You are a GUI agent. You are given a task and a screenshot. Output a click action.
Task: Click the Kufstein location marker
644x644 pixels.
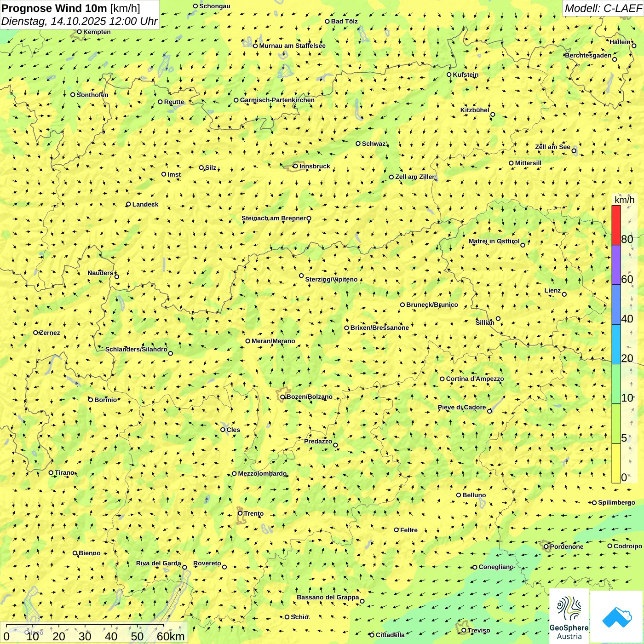coord(449,75)
